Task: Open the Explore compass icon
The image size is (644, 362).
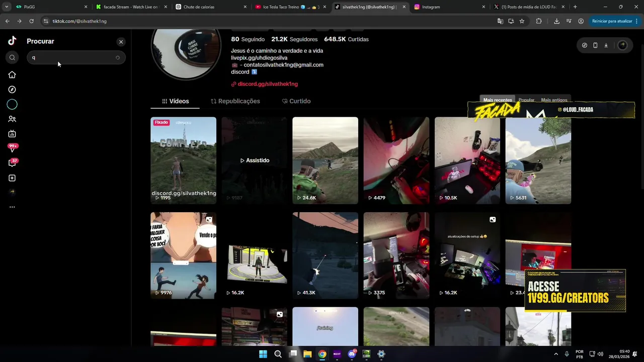Action: (12, 89)
